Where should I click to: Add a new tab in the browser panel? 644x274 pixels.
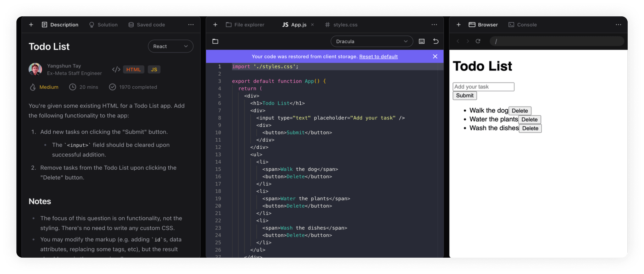pyautogui.click(x=458, y=25)
